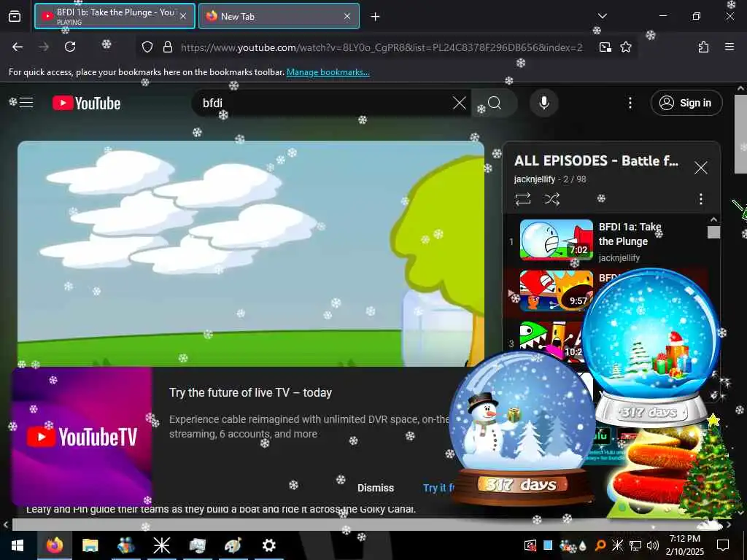
Task: Open the Firefox application hamburger menu
Action: (729, 47)
